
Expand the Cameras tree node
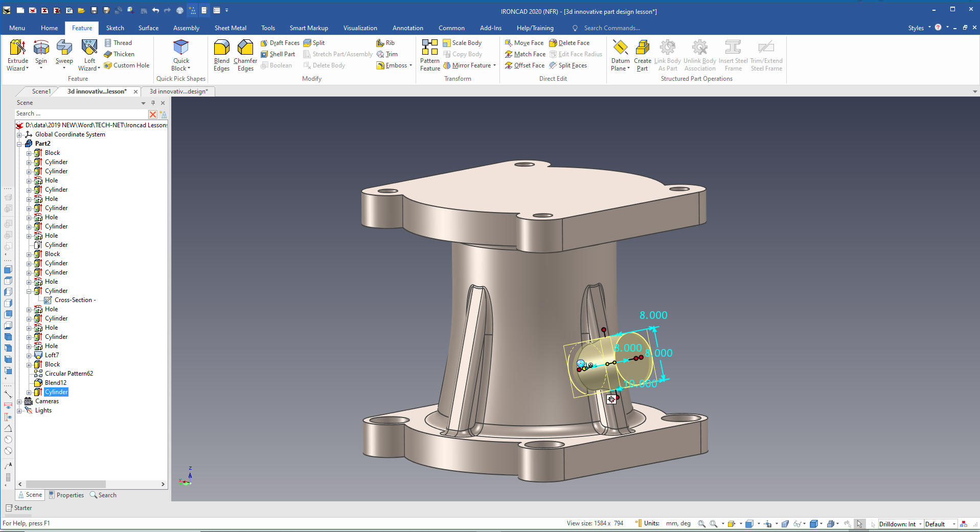point(19,402)
